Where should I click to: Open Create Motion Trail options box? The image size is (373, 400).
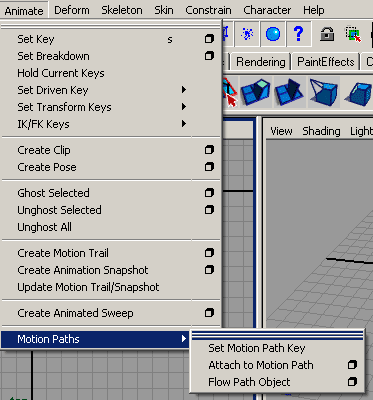[209, 253]
